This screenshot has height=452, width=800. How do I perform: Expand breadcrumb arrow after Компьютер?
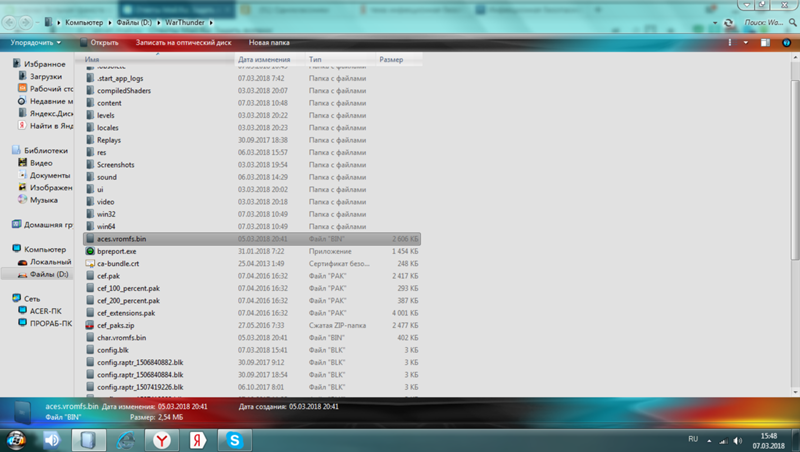109,22
